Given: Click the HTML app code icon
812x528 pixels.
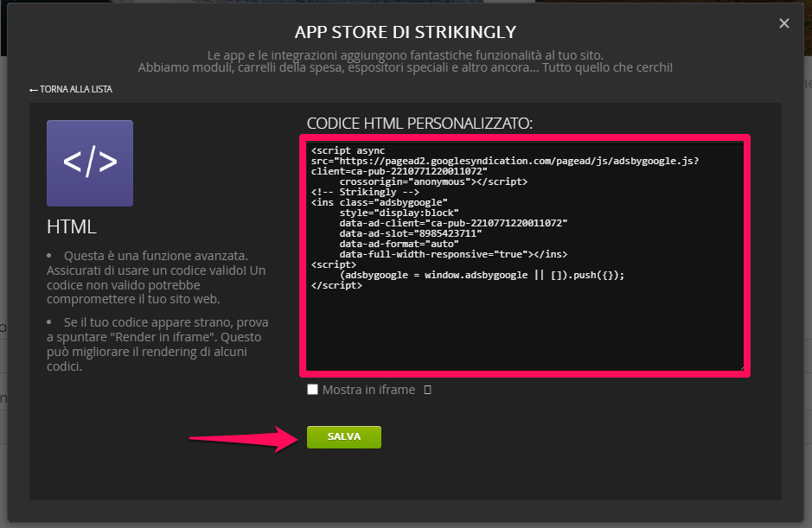Looking at the screenshot, I should pyautogui.click(x=90, y=163).
